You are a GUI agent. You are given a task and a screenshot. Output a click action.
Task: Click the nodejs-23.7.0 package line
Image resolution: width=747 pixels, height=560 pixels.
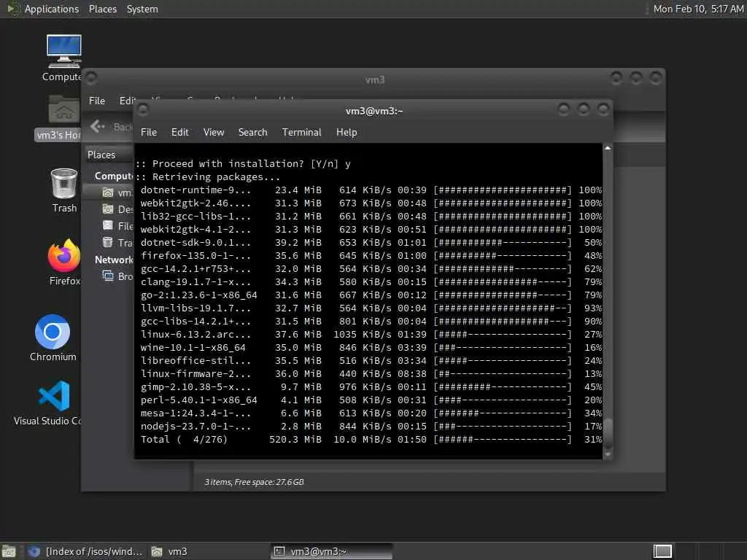[371, 426]
